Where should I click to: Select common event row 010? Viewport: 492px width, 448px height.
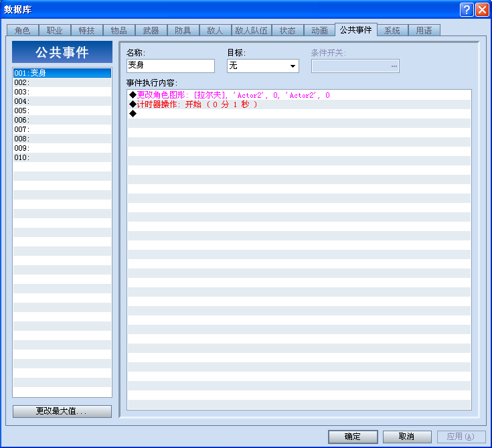coord(62,157)
